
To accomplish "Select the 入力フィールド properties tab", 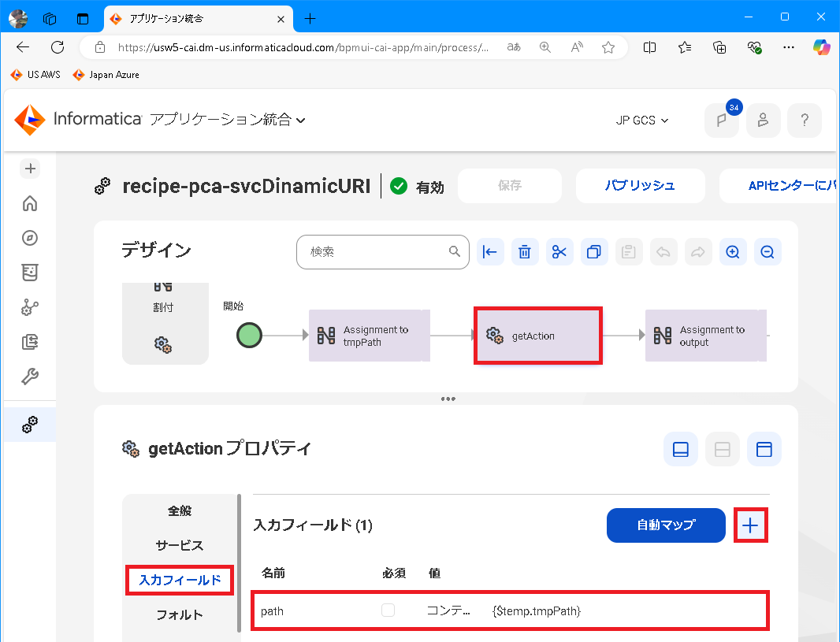I will pos(180,580).
